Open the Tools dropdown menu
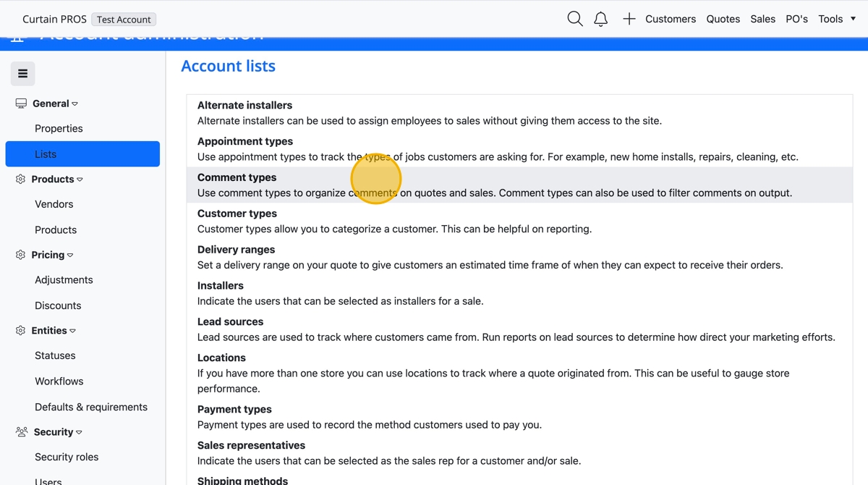868x485 pixels. click(837, 19)
